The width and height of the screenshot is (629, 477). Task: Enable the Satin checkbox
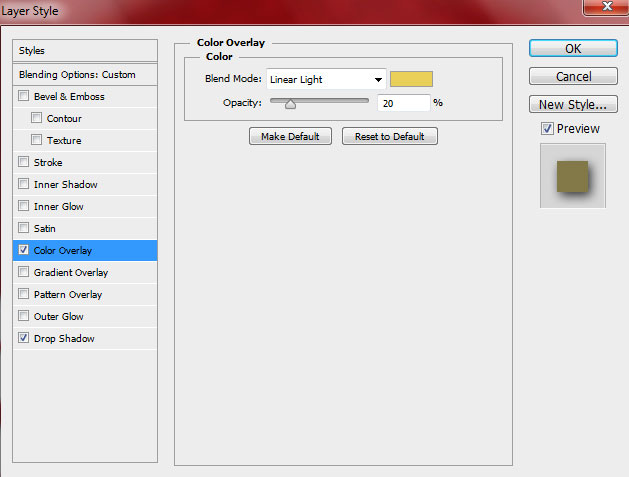coord(24,228)
